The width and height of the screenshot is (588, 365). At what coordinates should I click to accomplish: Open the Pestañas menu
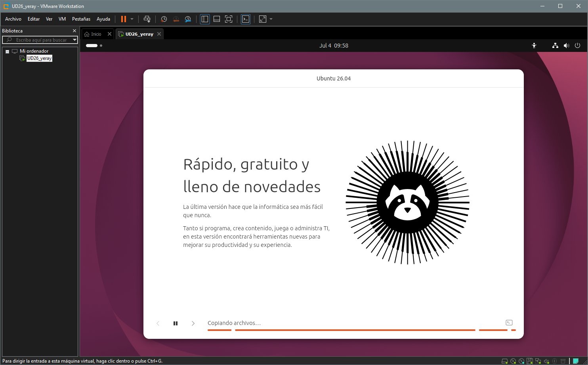click(x=81, y=19)
